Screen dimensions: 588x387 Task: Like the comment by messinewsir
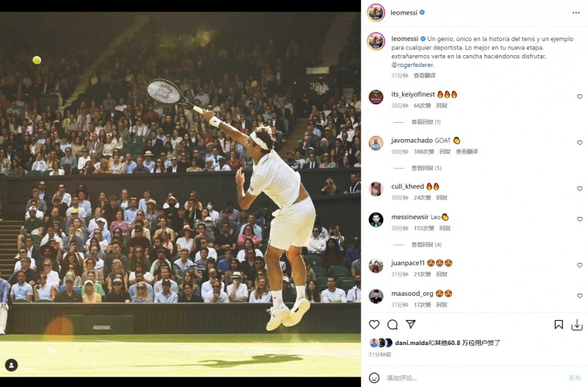coord(579,219)
